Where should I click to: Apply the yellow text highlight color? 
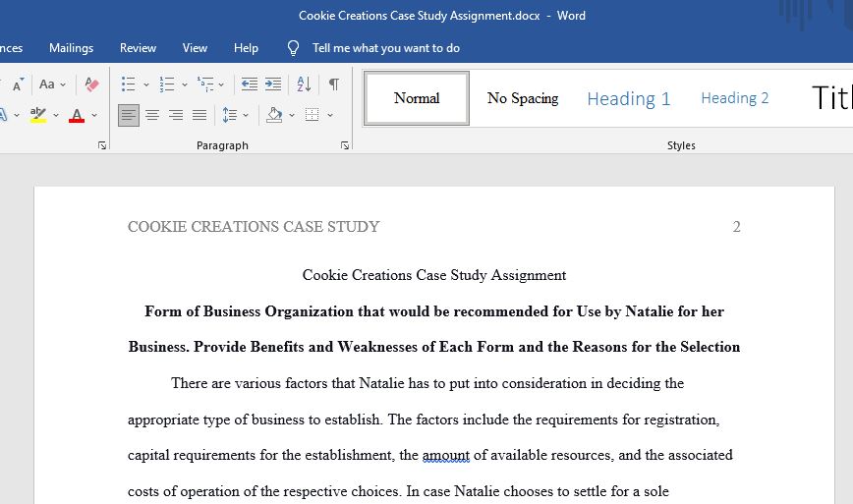(x=38, y=115)
